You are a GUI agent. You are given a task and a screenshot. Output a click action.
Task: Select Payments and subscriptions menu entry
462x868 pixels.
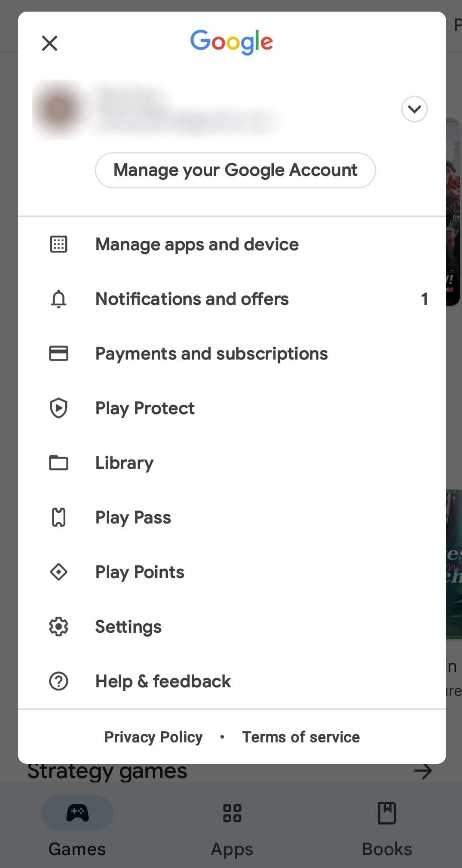point(211,354)
